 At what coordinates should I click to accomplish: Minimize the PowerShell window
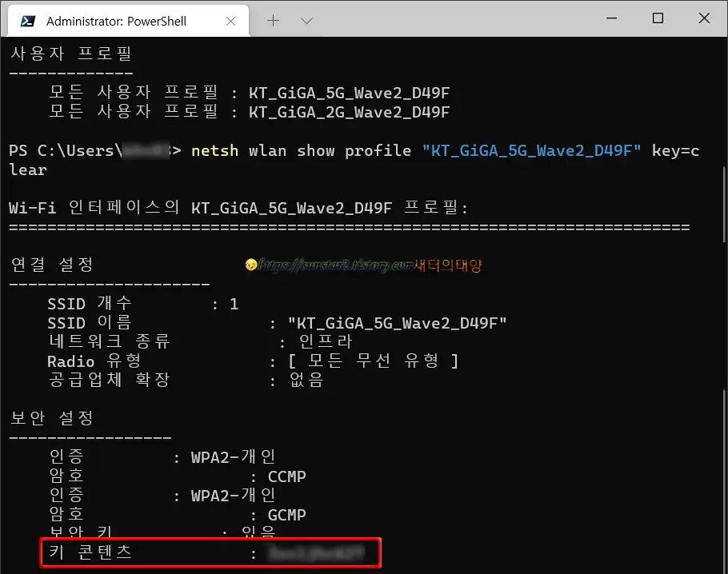611,18
